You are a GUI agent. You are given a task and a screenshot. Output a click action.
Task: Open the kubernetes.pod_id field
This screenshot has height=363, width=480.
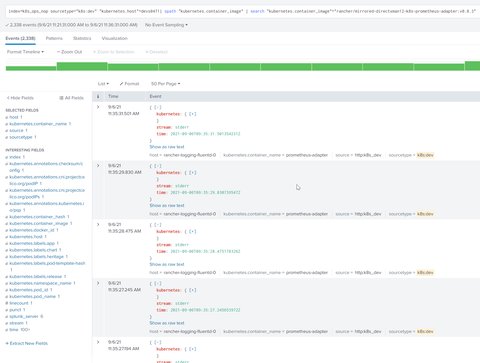pyautogui.click(x=29, y=290)
